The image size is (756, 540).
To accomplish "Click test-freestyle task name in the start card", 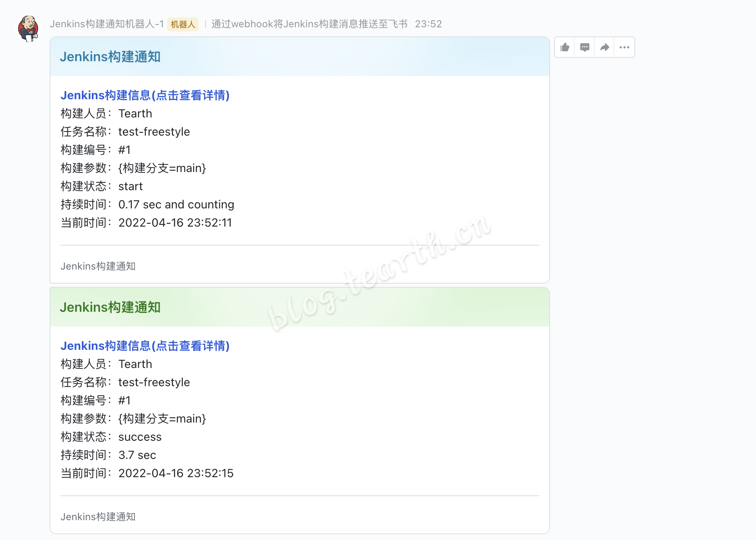I will pyautogui.click(x=154, y=132).
